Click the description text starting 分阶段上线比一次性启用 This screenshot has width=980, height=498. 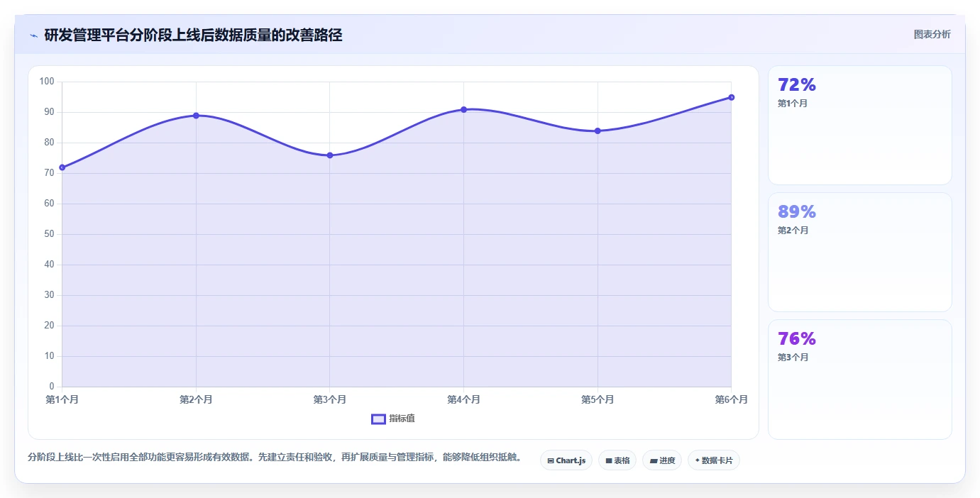(275, 457)
